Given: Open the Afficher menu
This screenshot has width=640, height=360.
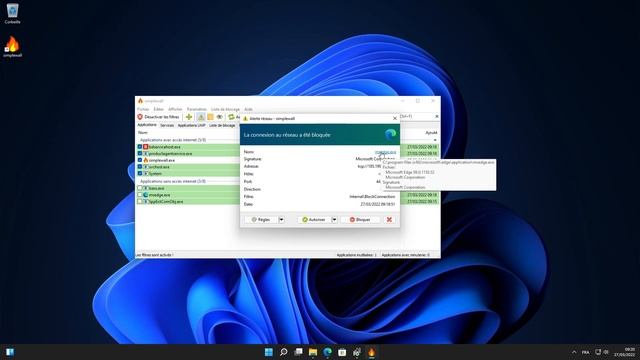Looking at the screenshot, I should (x=175, y=109).
